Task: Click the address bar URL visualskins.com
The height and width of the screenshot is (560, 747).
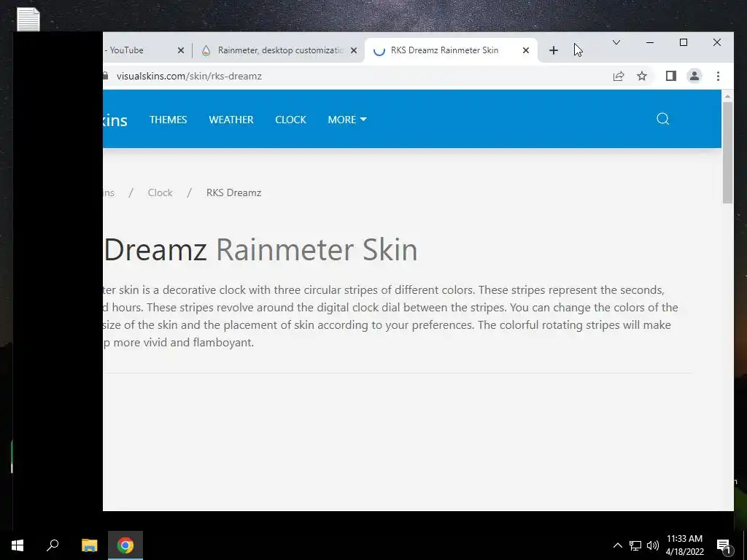Action: (189, 76)
